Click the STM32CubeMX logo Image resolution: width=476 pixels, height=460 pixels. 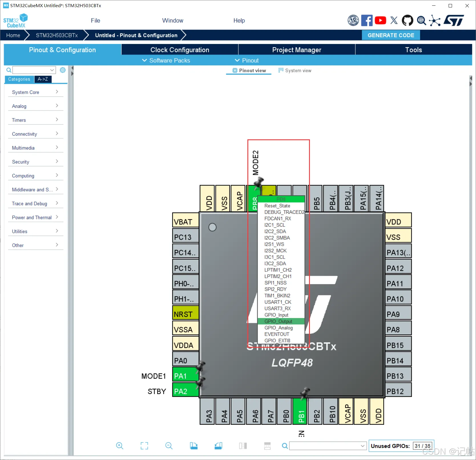pos(16,21)
